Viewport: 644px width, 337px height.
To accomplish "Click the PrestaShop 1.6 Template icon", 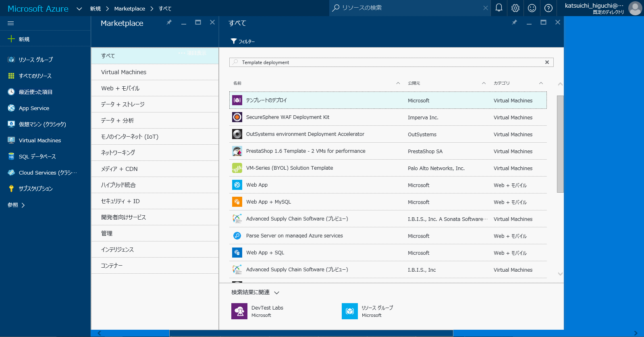I will (x=237, y=151).
